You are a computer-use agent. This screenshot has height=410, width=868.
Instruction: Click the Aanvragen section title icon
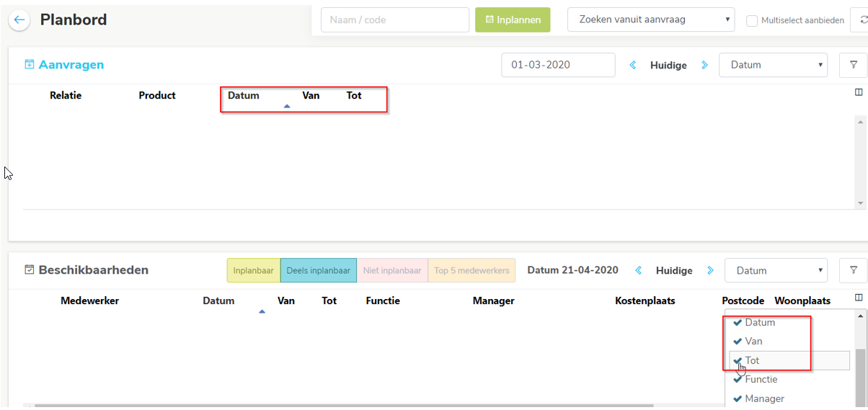pos(30,65)
